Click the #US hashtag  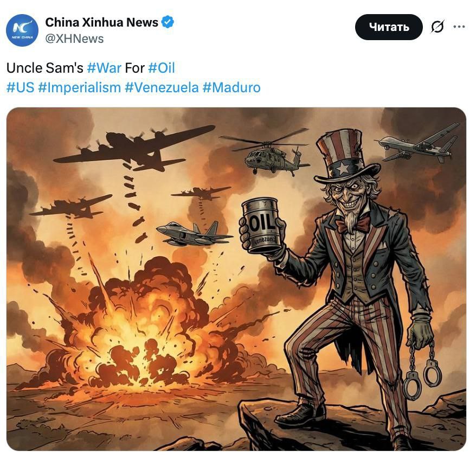pyautogui.click(x=20, y=87)
